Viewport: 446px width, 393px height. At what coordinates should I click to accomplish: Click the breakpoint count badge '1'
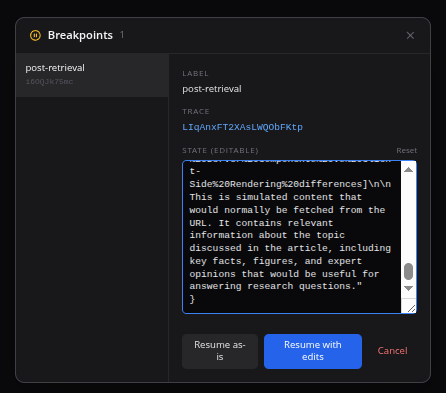(x=122, y=35)
